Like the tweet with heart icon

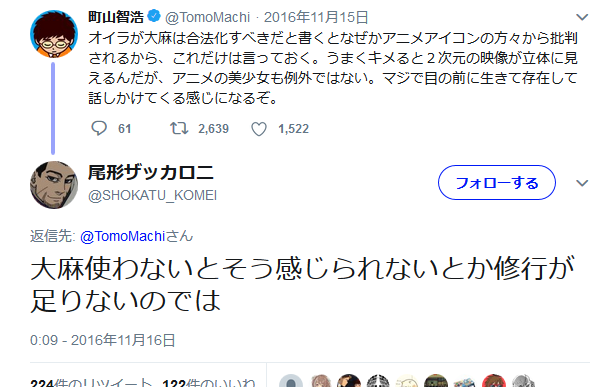click(259, 129)
